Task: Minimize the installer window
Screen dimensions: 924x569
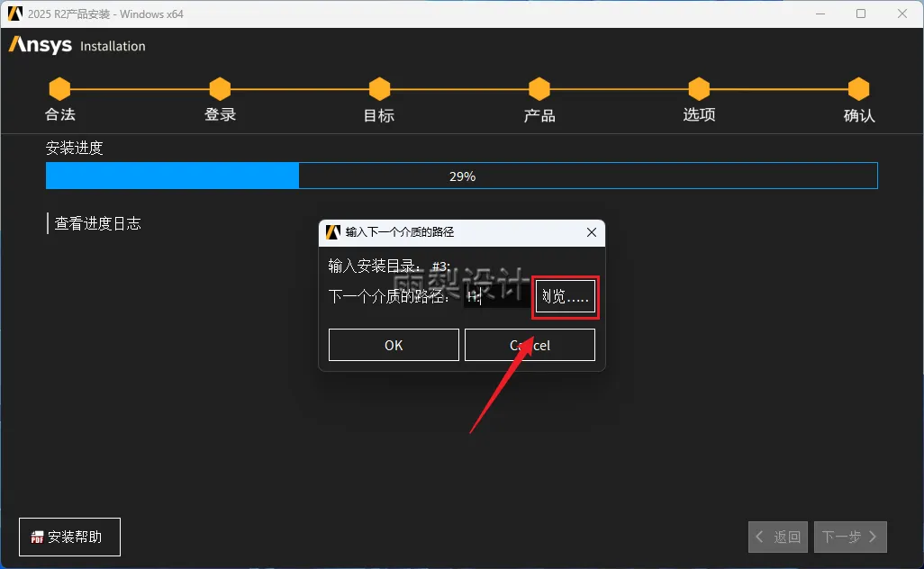Action: click(820, 14)
